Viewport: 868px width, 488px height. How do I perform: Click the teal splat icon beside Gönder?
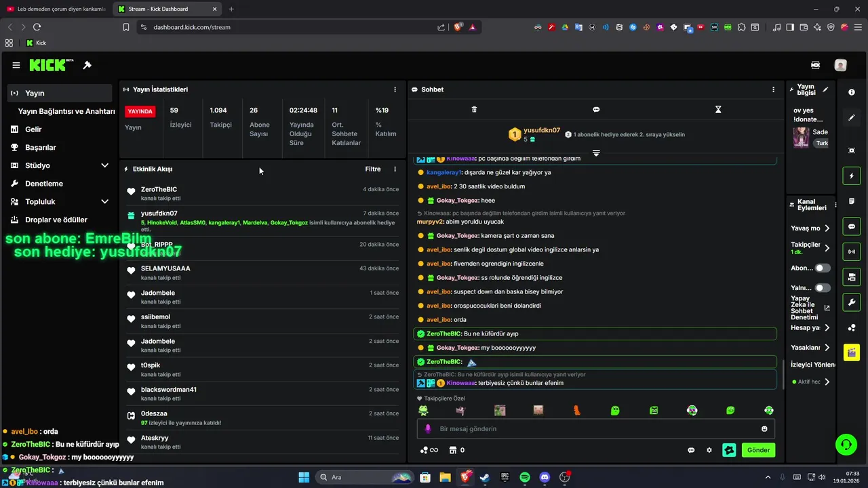(x=729, y=450)
